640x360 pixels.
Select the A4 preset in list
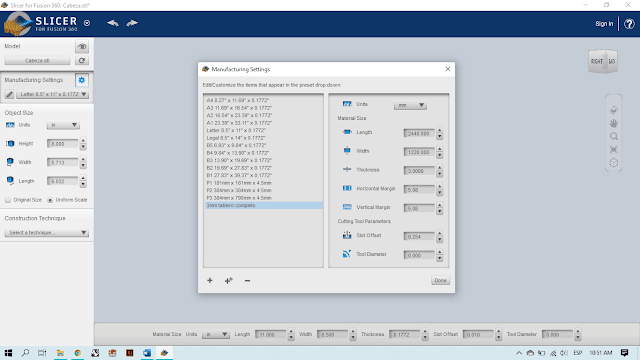pyautogui.click(x=263, y=100)
